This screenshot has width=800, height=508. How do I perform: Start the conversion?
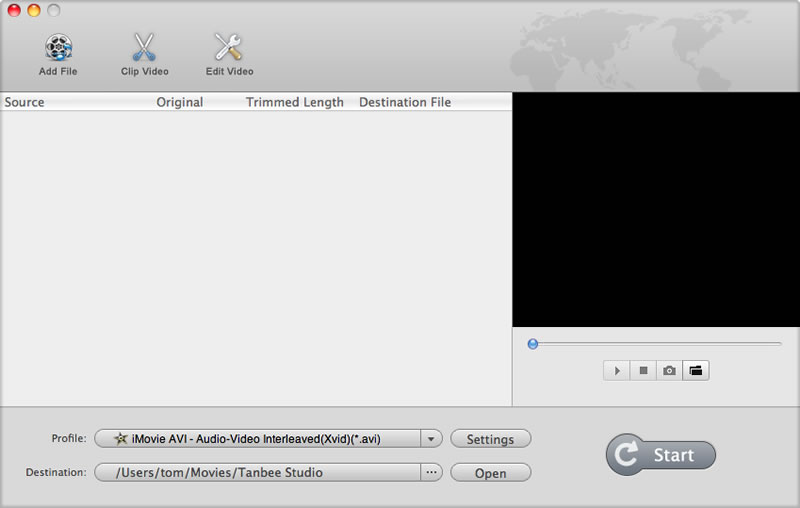(661, 454)
